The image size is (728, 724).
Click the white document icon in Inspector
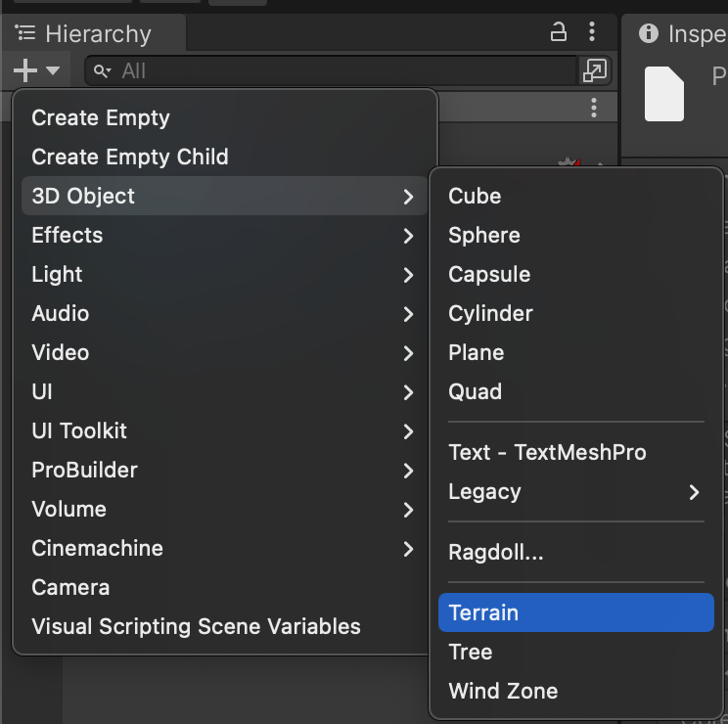[x=663, y=94]
